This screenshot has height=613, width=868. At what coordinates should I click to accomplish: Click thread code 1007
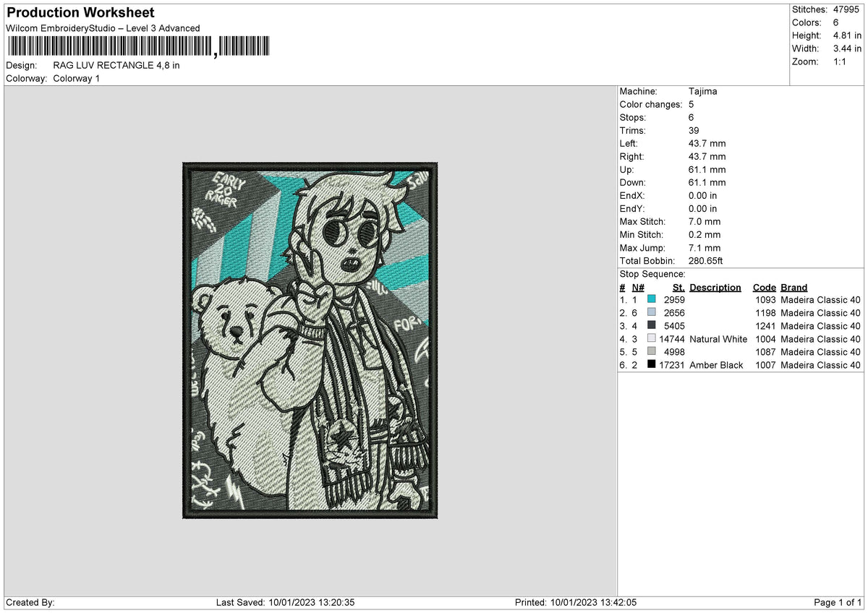click(x=764, y=364)
